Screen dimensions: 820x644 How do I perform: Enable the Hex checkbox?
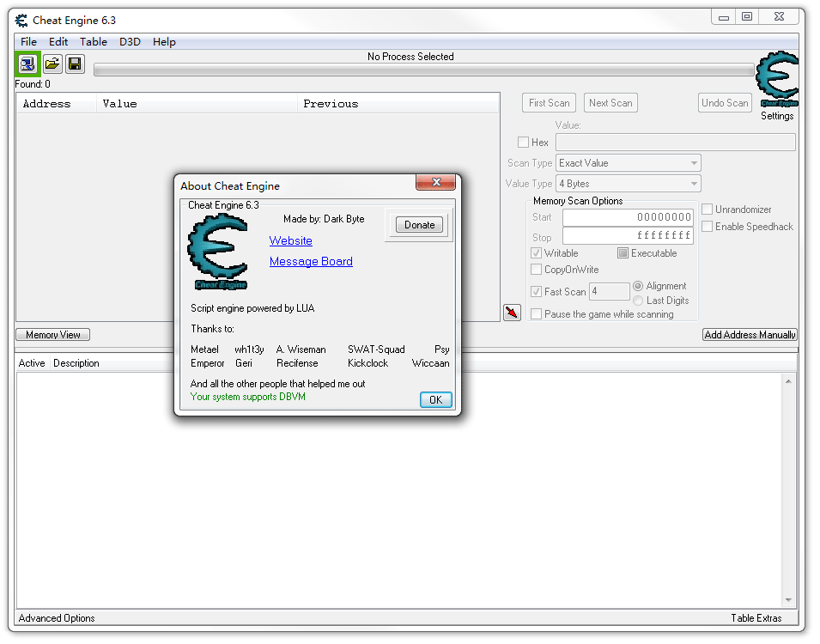click(x=523, y=143)
